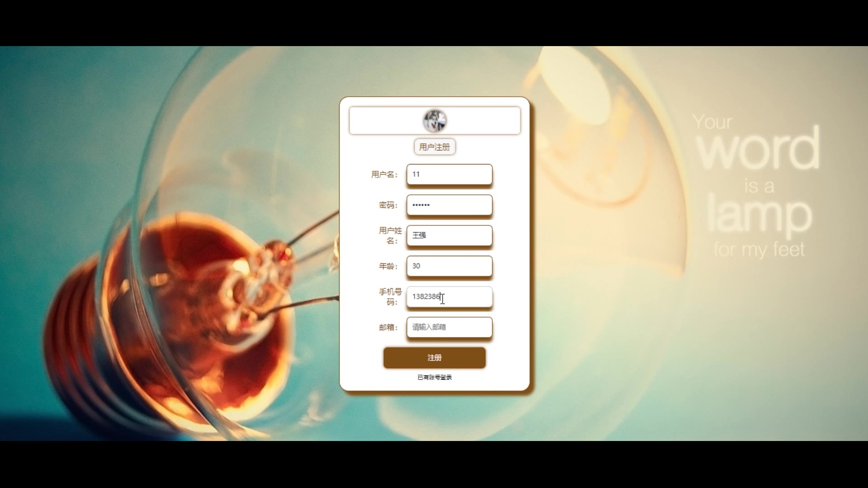Click the 密码 password field
This screenshot has width=868, height=488.
pos(449,205)
